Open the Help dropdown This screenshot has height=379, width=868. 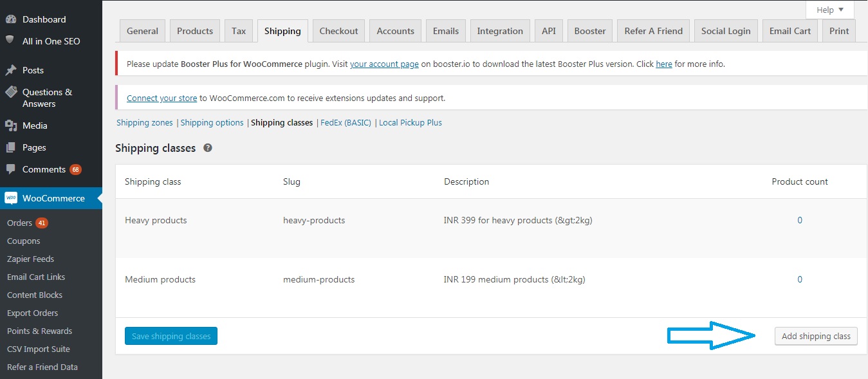click(830, 10)
